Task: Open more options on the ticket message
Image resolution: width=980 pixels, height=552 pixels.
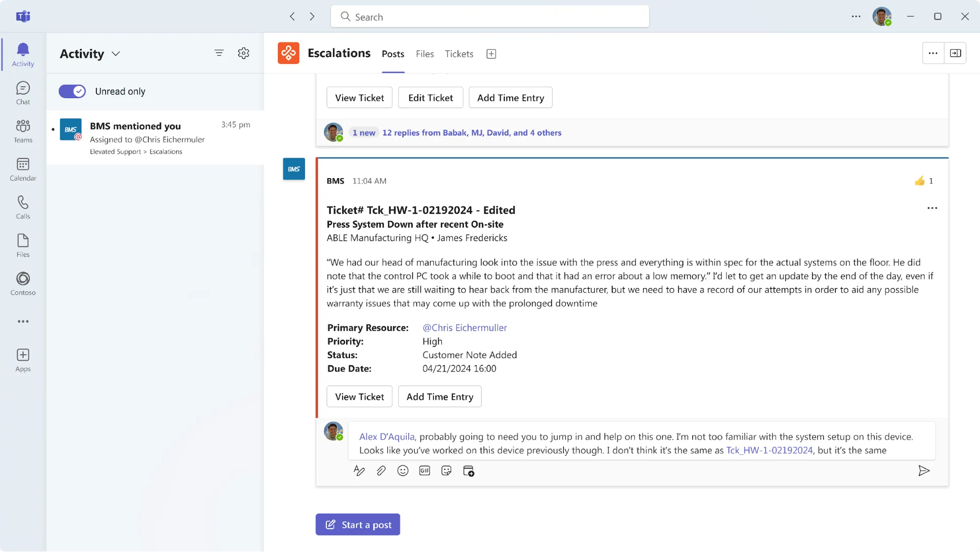Action: [x=932, y=208]
